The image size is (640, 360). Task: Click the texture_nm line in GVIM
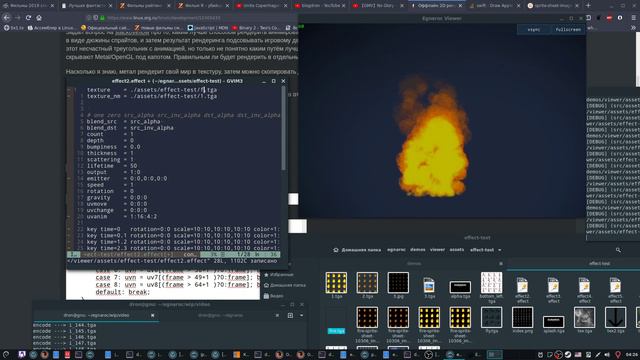pyautogui.click(x=151, y=96)
